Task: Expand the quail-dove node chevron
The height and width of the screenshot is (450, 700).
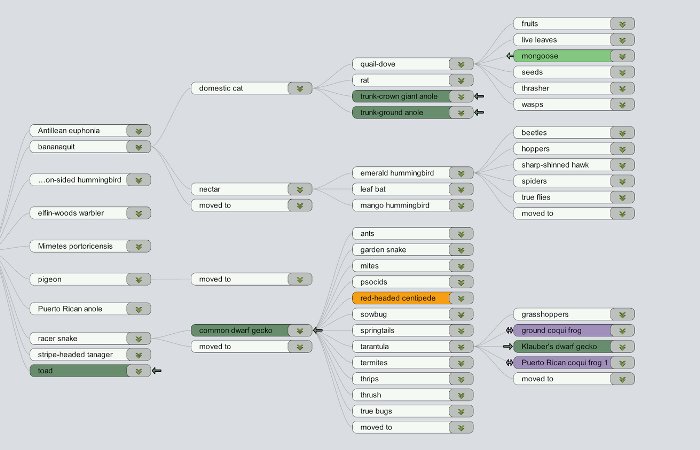Action: point(461,64)
